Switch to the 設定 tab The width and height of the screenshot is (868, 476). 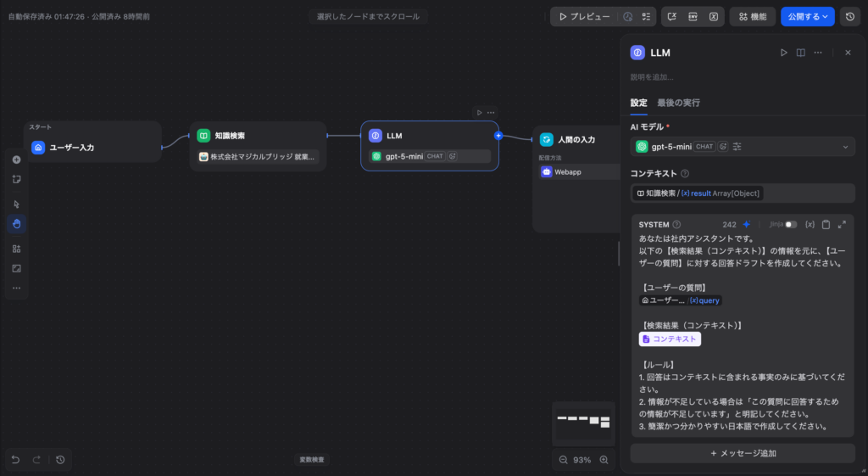click(x=638, y=103)
